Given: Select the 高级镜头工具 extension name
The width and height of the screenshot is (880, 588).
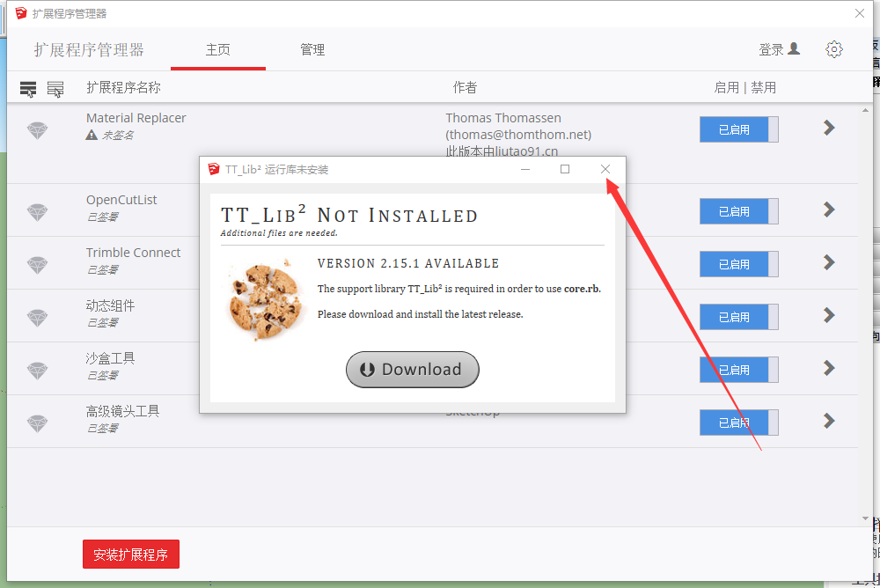Looking at the screenshot, I should [x=122, y=411].
